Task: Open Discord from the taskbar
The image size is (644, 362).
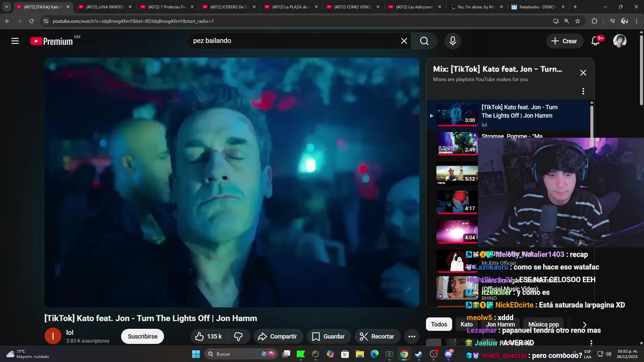Action: point(448,354)
